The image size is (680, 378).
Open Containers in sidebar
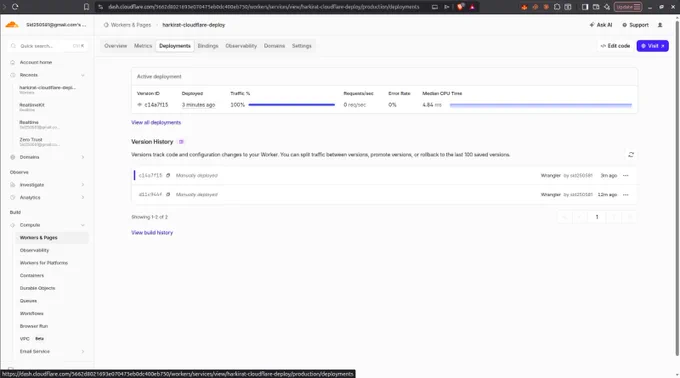coord(32,276)
